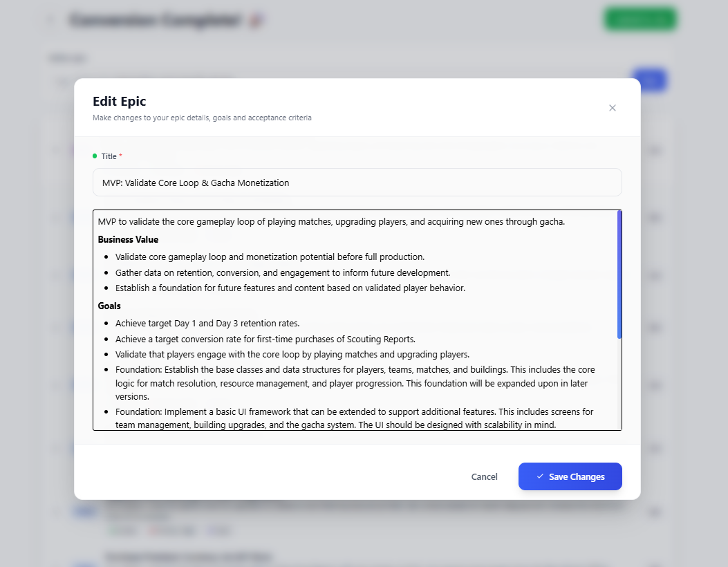Image resolution: width=728 pixels, height=567 pixels.
Task: Click the green status dot beside Title
Action: [x=95, y=156]
